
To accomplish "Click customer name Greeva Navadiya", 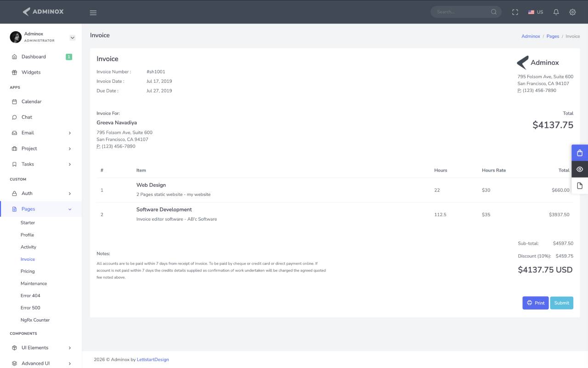I will [x=117, y=123].
